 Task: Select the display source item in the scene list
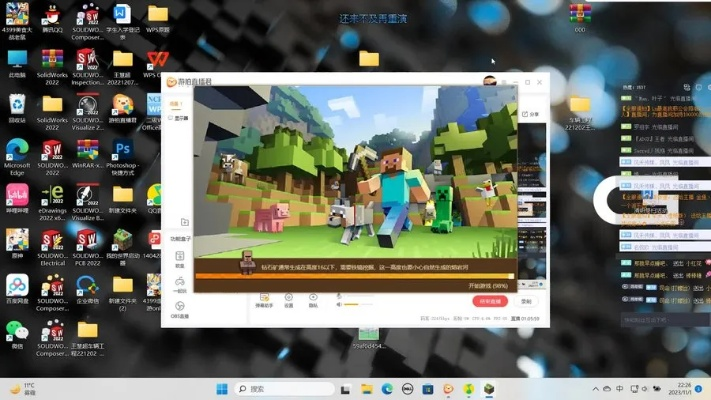click(180, 117)
